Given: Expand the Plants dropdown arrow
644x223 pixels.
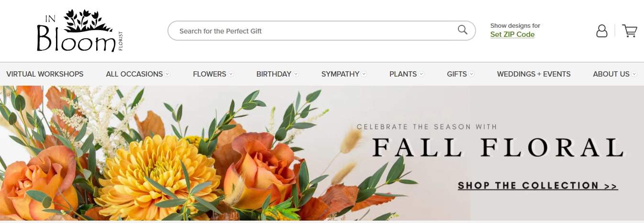Looking at the screenshot, I should click(422, 74).
